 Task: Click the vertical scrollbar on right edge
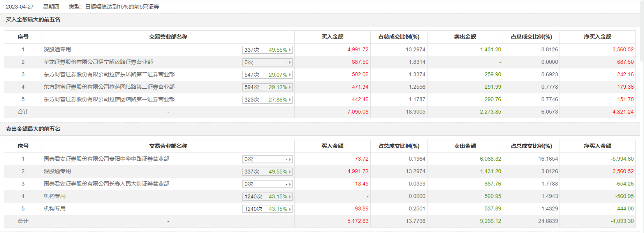click(642, 31)
